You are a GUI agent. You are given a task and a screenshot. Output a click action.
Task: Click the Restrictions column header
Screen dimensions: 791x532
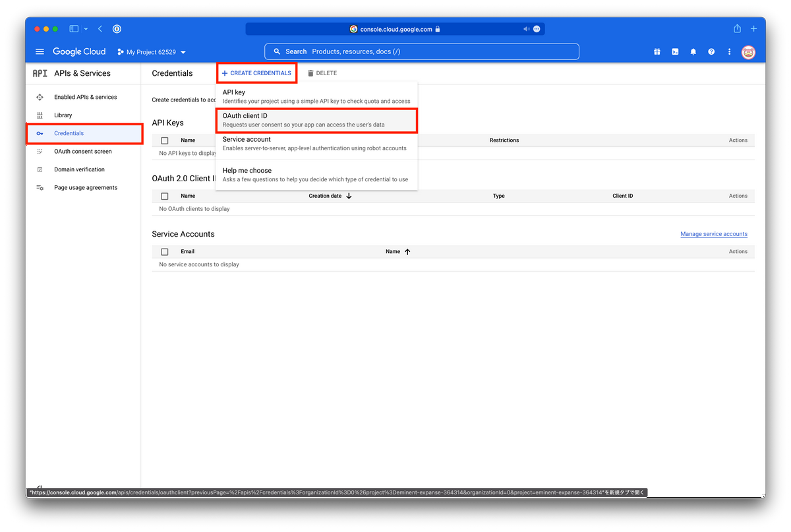click(x=504, y=140)
